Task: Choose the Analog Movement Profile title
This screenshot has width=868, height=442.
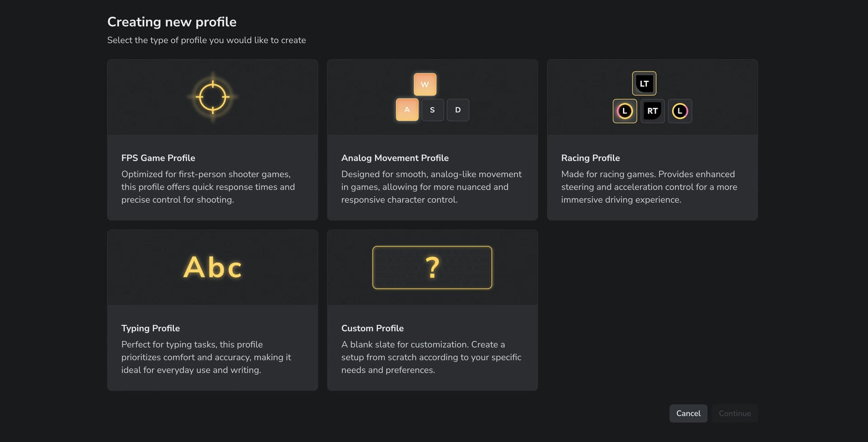Action: 395,158
